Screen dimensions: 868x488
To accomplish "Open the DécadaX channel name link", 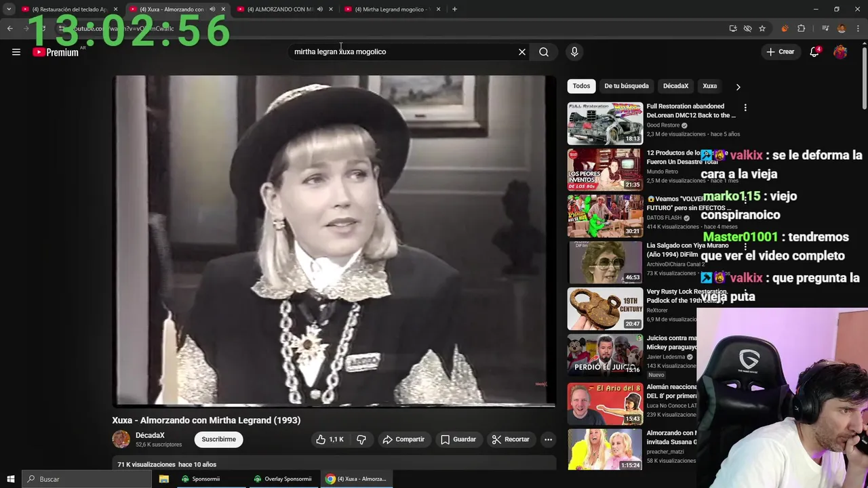I will 150,435.
